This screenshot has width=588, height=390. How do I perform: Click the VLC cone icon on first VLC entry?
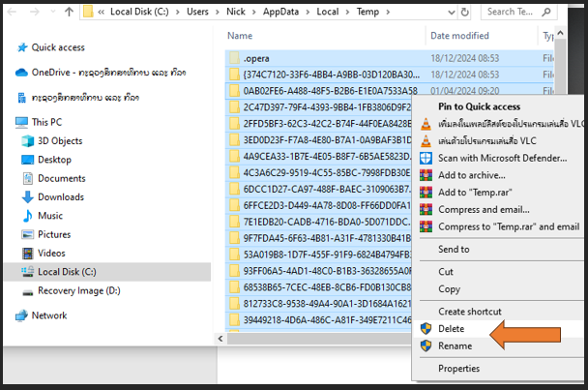pos(425,123)
